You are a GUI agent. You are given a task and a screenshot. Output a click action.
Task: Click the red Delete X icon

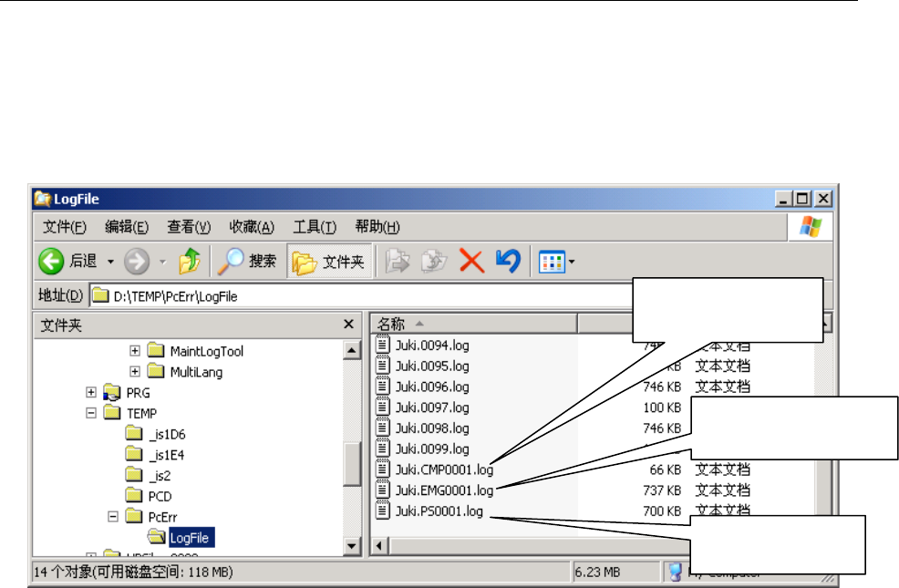pos(472,262)
